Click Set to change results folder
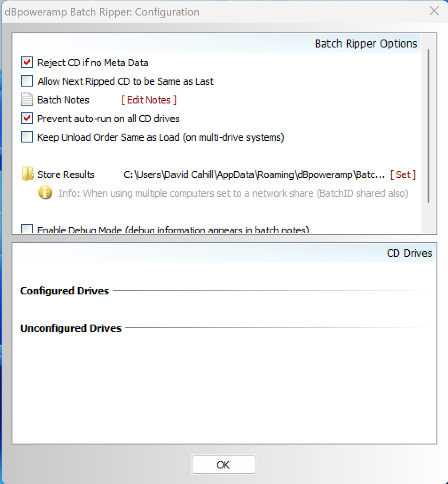Viewport: 448px width, 484px height. (403, 175)
